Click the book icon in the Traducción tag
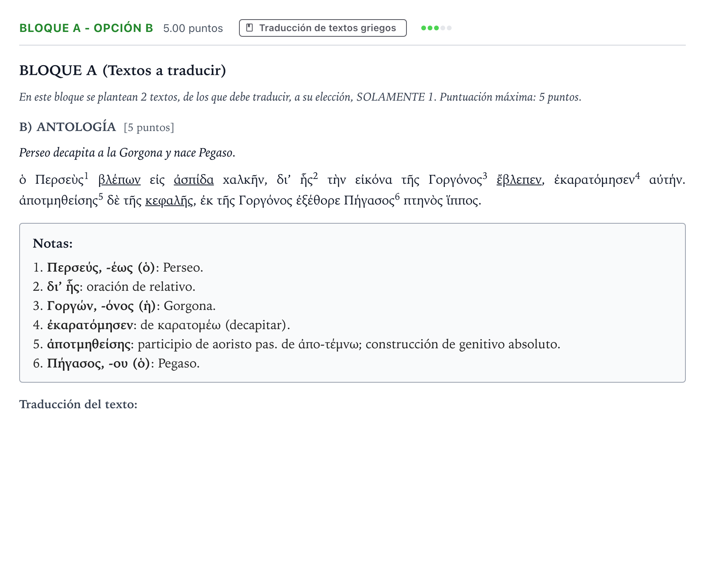 [x=249, y=28]
